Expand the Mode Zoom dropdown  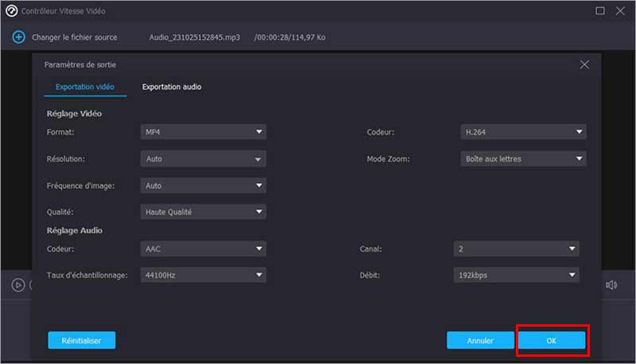click(523, 159)
